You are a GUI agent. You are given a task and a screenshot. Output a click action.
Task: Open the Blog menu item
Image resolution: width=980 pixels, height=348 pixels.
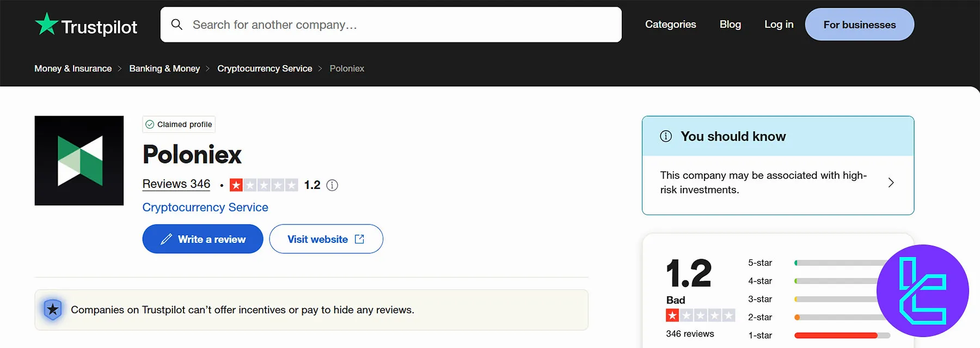[x=730, y=25]
